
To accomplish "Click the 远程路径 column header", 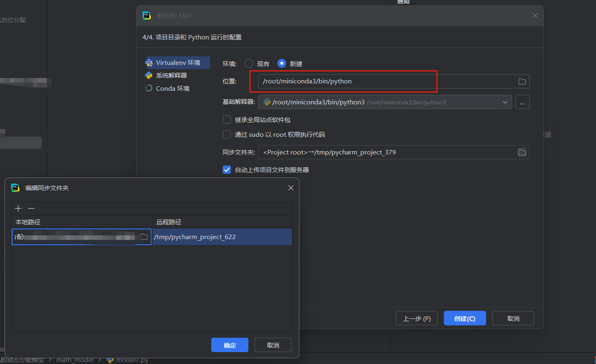I will 222,222.
